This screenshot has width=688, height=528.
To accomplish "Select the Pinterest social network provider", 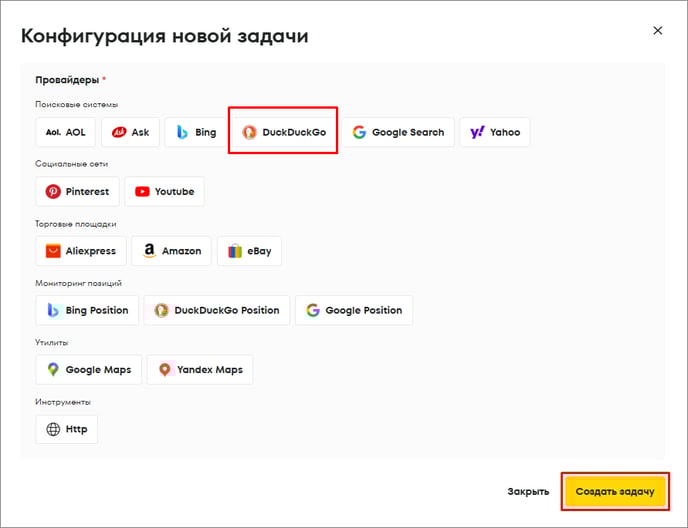I will point(77,191).
